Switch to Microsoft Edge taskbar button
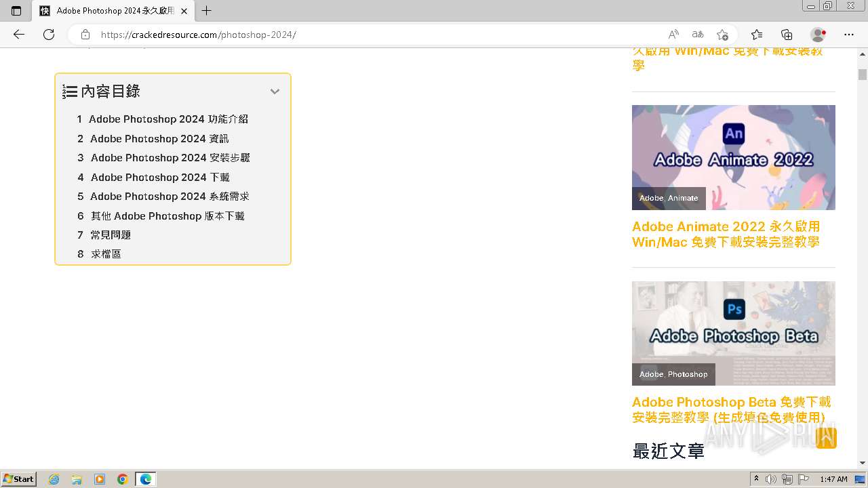 coord(146,479)
